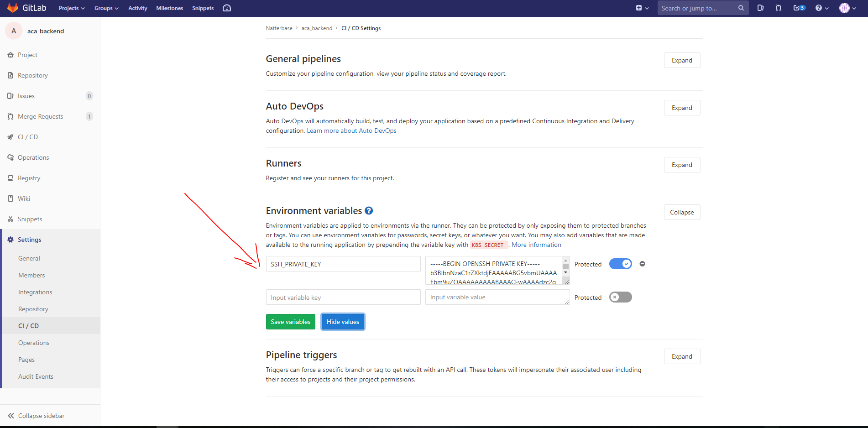Enable the Protected toggle for the new variable
Screen dimensions: 868x428
click(620, 297)
